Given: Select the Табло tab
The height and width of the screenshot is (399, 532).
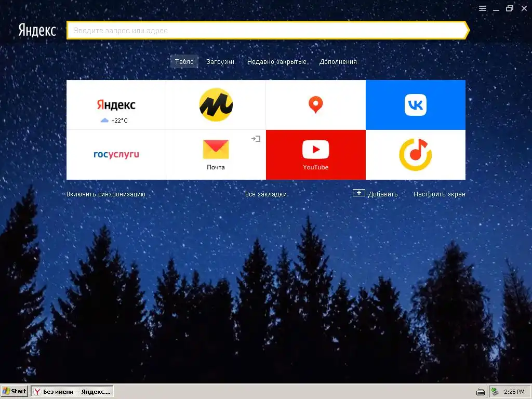Looking at the screenshot, I should (x=184, y=61).
